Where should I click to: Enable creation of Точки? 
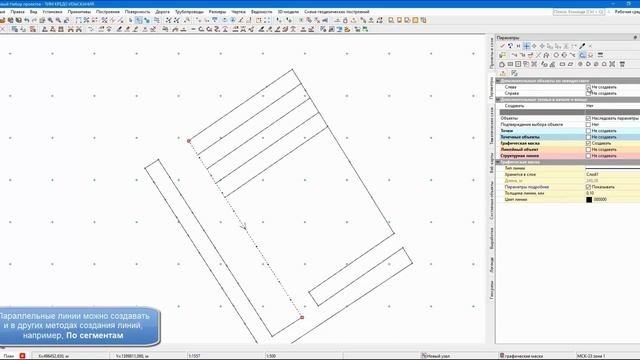tap(588, 131)
